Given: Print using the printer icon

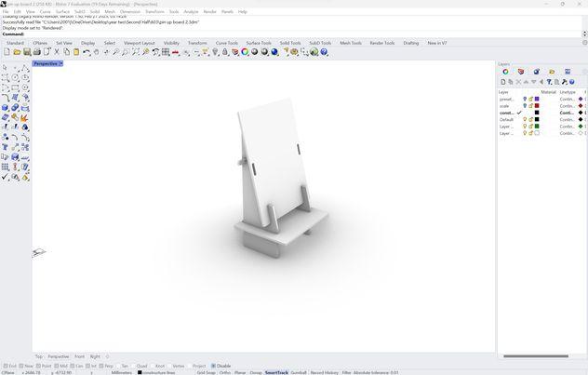Looking at the screenshot, I should click(37, 52).
